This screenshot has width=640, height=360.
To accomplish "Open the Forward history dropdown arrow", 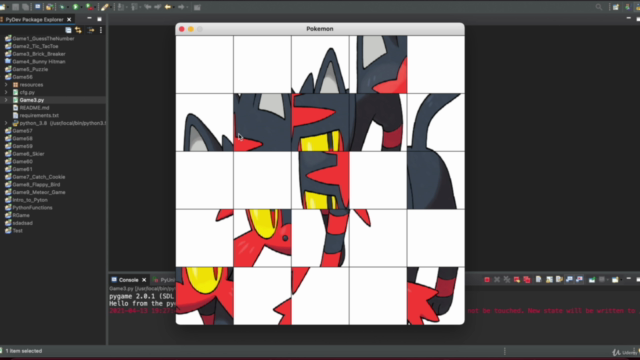I will (187, 7).
